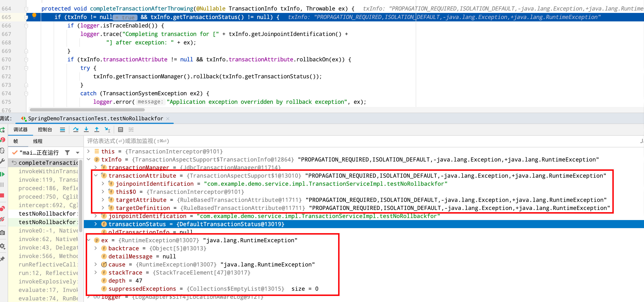
Task: Toggle the Mute Breakpoints icon
Action: tap(2, 219)
